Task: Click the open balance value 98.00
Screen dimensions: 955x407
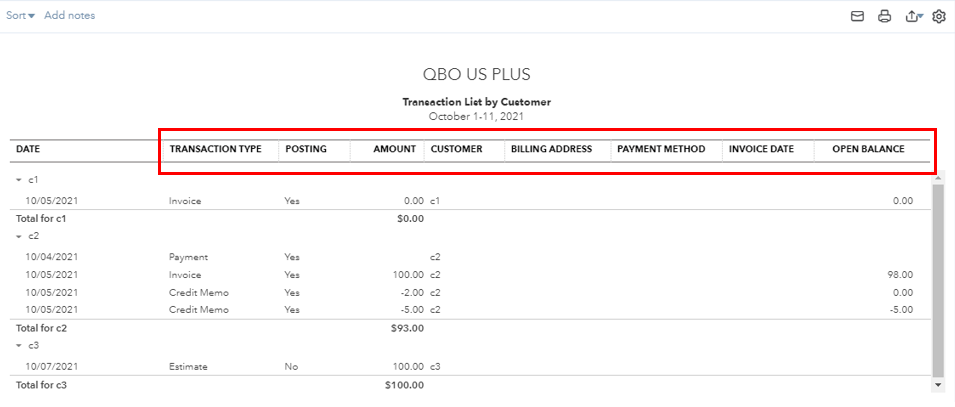Action: click(901, 275)
